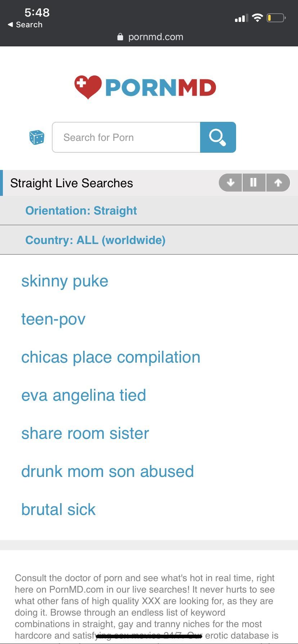Image resolution: width=298 pixels, height=644 pixels.
Task: Tap pornmd.com in the address bar
Action: (x=155, y=37)
